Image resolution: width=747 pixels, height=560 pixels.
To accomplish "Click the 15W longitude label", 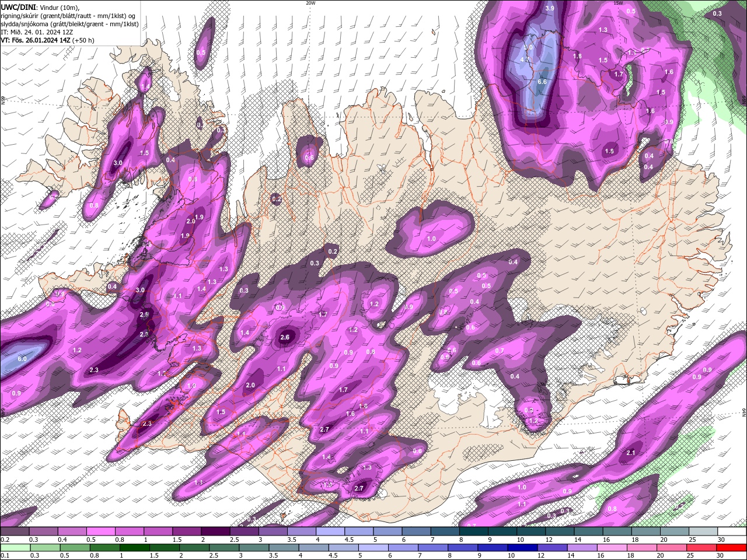I will 618,3.
